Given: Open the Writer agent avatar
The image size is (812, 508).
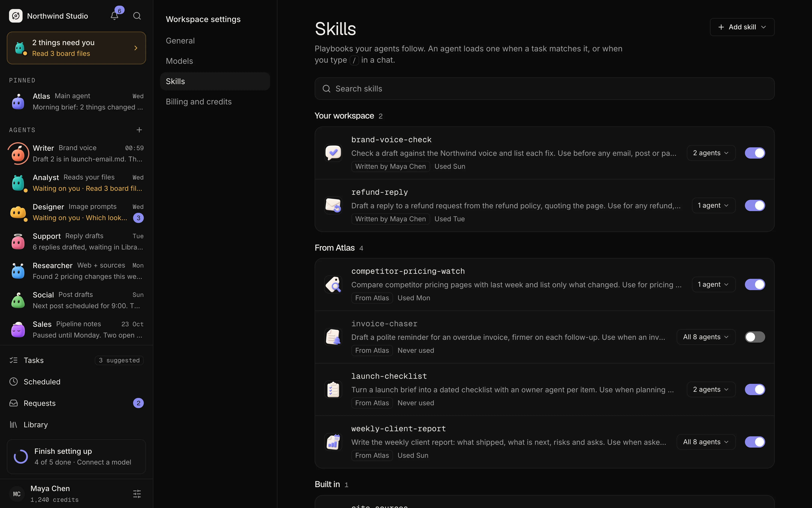Looking at the screenshot, I should pos(18,154).
